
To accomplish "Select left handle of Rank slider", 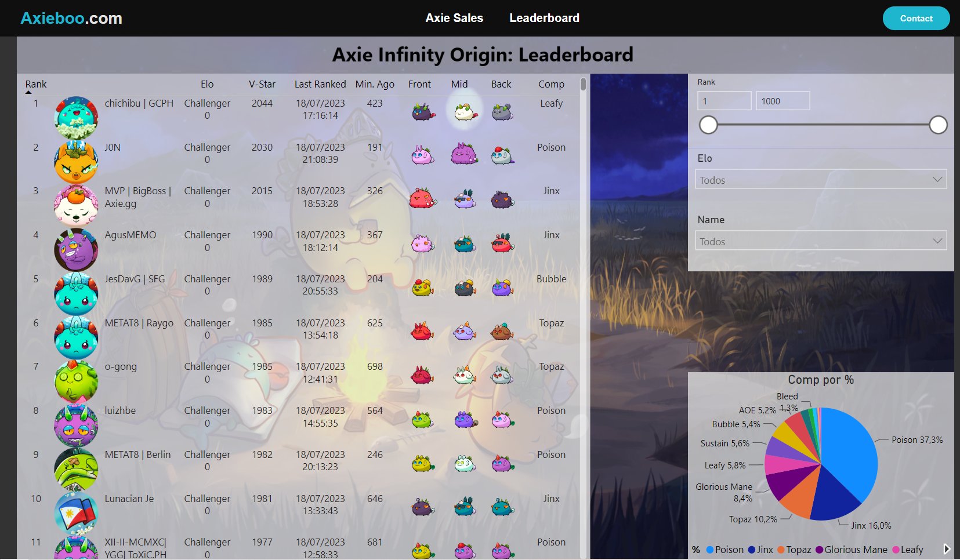I will pos(708,125).
